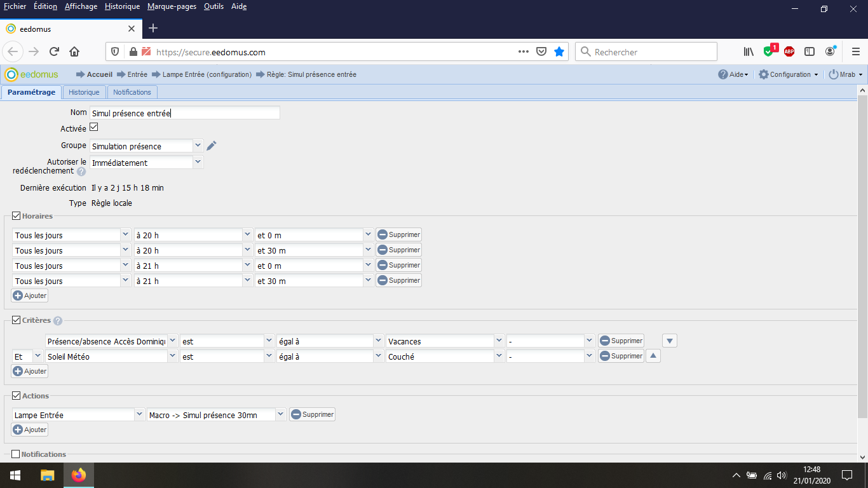Screen dimensions: 868x488
Task: Click Supprimer on the Soleil Météo criterion
Action: tap(621, 356)
